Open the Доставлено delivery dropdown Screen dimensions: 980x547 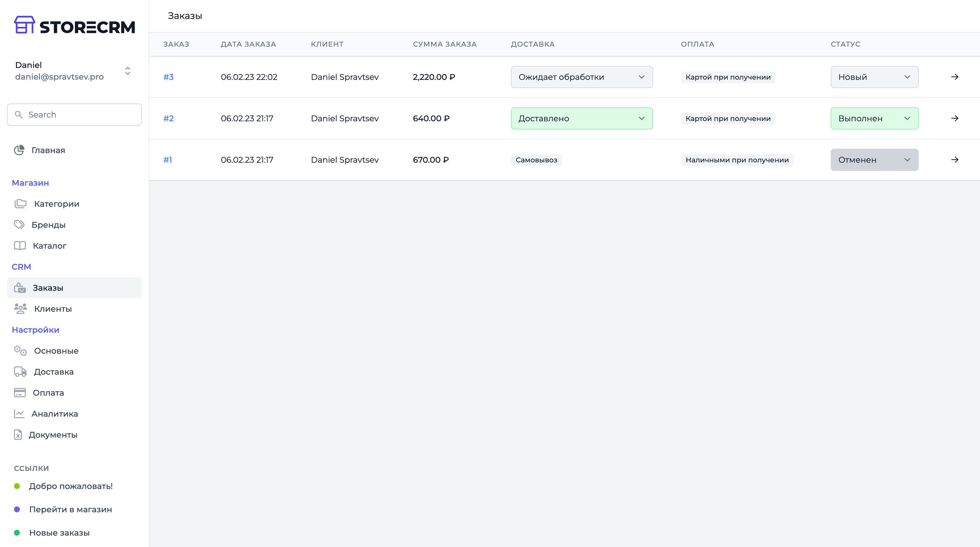tap(581, 118)
